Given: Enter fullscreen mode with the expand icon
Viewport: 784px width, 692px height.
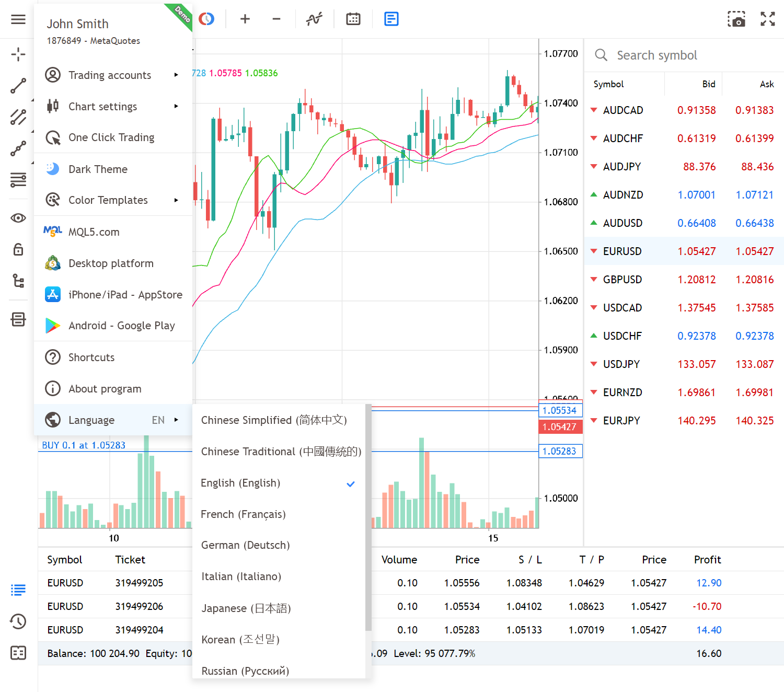Looking at the screenshot, I should pyautogui.click(x=768, y=19).
